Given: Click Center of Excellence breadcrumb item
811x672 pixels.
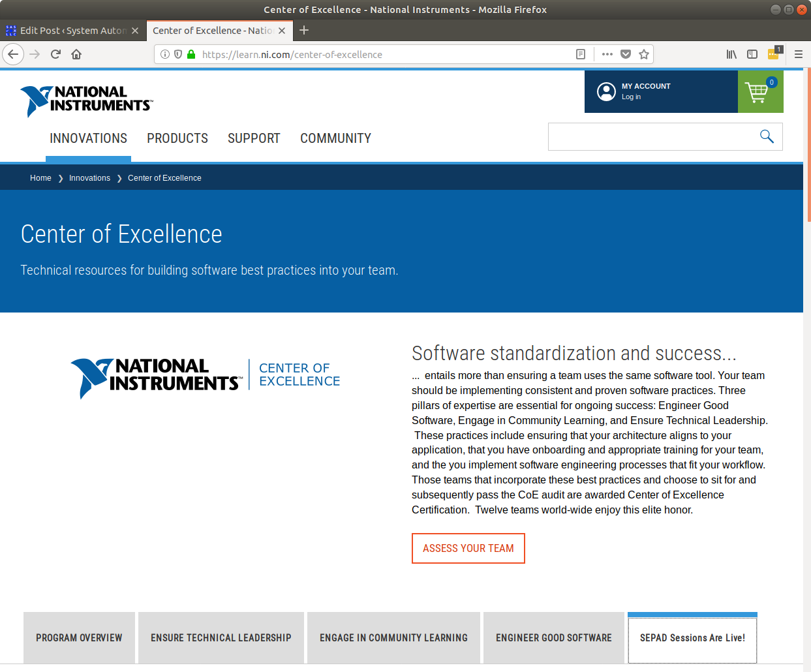Looking at the screenshot, I should coord(164,178).
